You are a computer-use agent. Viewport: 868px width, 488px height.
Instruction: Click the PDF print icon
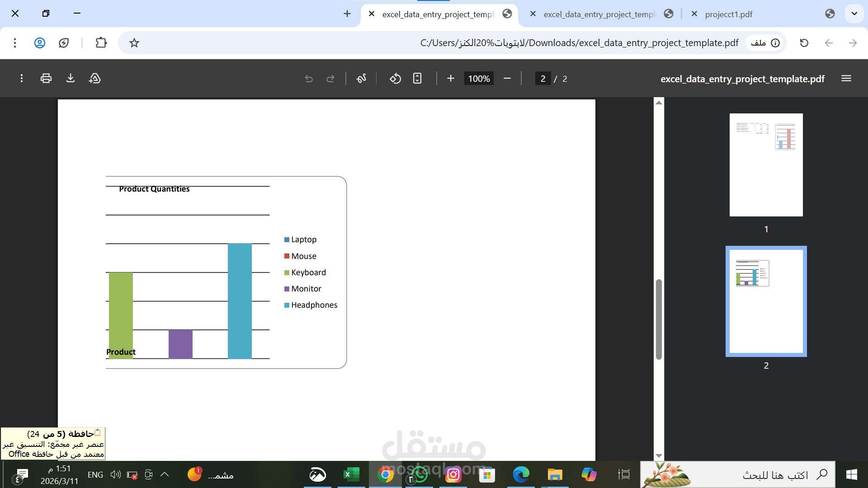tap(46, 78)
